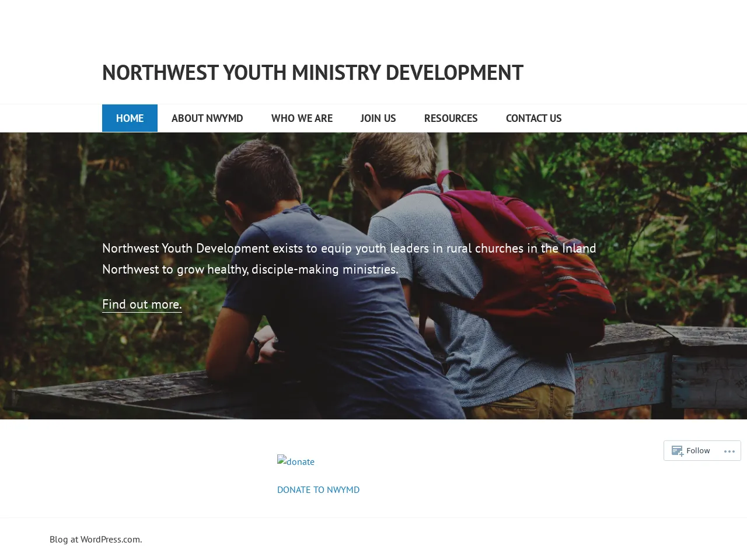The height and width of the screenshot is (560, 747).
Task: Open the Resources menu item
Action: point(451,118)
